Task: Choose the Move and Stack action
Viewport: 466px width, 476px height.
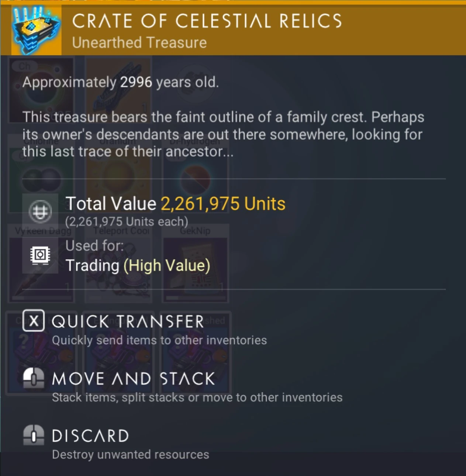Action: pyautogui.click(x=133, y=379)
